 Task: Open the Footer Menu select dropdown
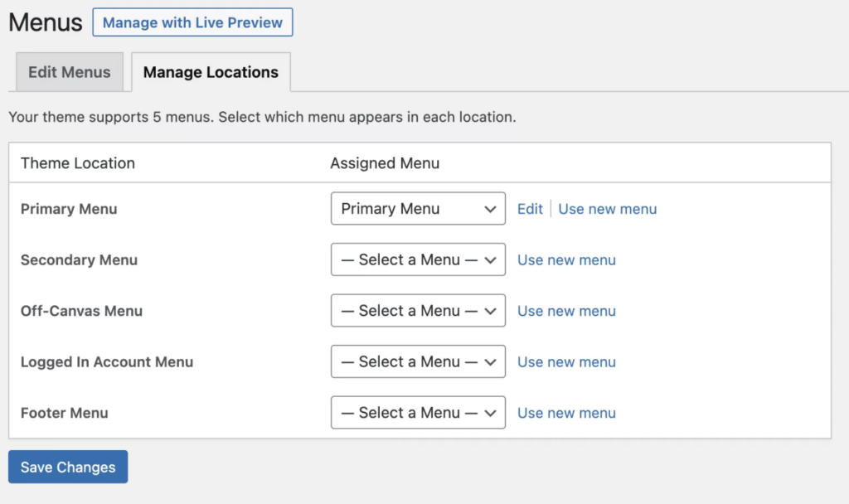[418, 413]
